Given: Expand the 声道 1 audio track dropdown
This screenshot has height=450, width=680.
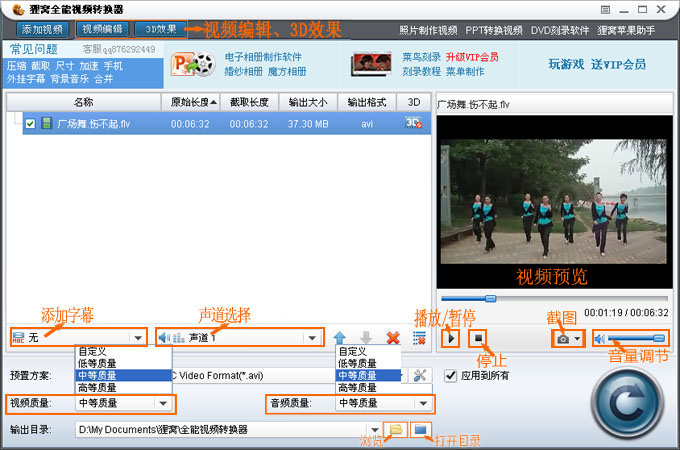Looking at the screenshot, I should pyautogui.click(x=312, y=337).
